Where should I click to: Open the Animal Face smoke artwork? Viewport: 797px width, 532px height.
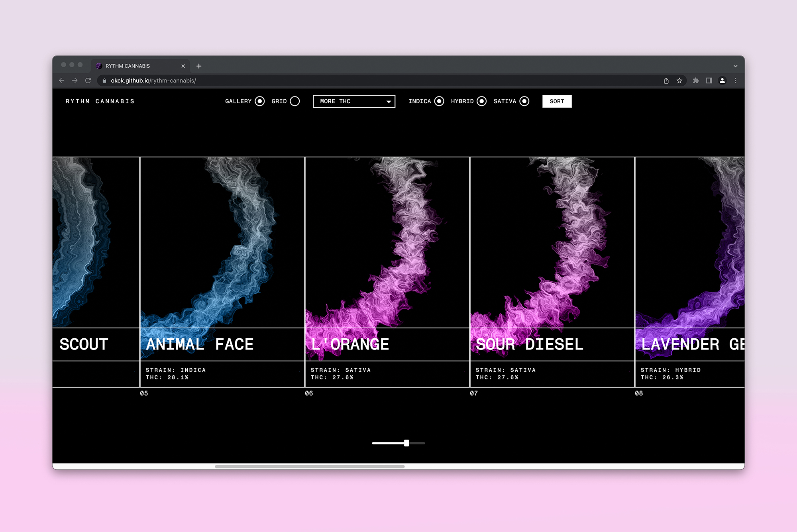point(222,242)
